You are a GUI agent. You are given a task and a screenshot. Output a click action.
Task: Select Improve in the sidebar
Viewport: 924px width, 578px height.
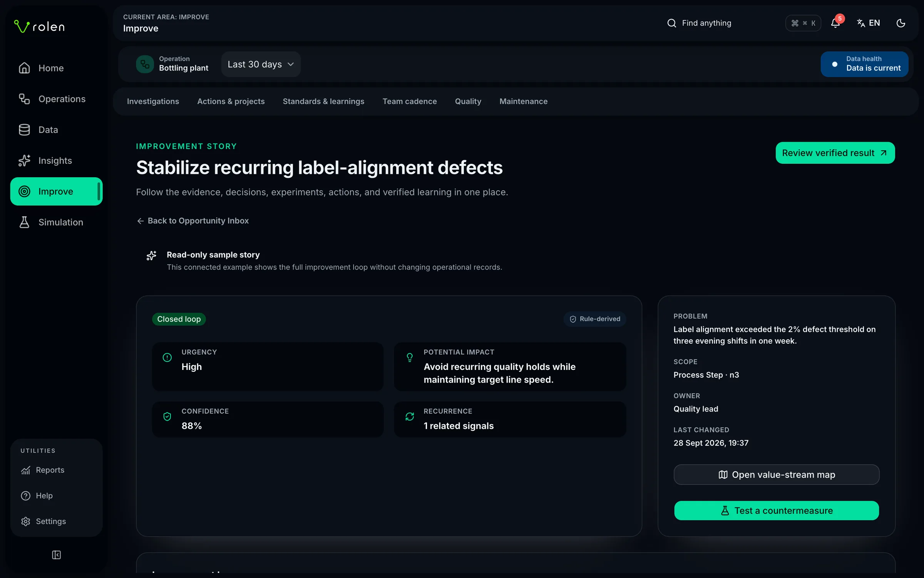coord(56,192)
